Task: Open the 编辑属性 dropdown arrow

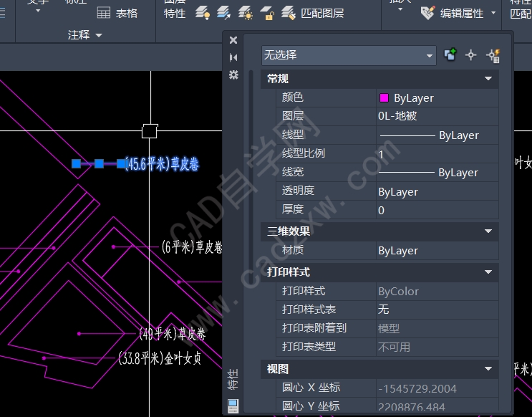Action: point(493,13)
